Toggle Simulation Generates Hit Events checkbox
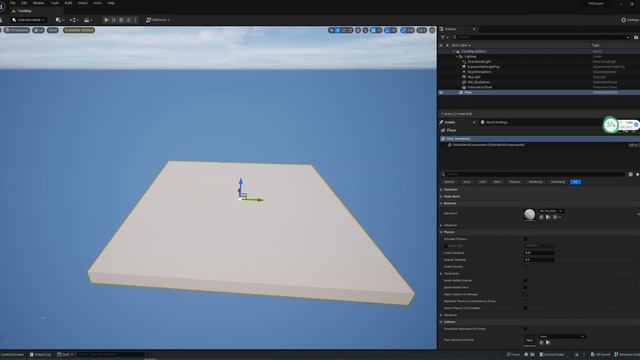This screenshot has width=640, height=360. [x=525, y=329]
